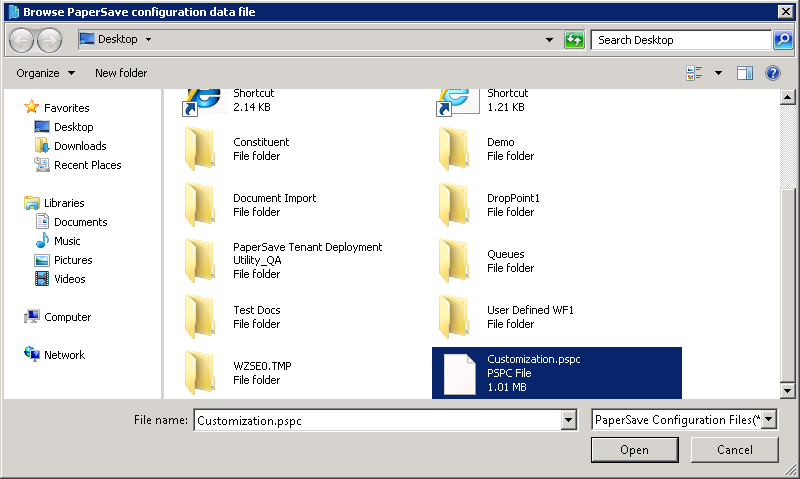Image resolution: width=800 pixels, height=479 pixels.
Task: Click the Test Docs folder name
Action: pos(257,310)
